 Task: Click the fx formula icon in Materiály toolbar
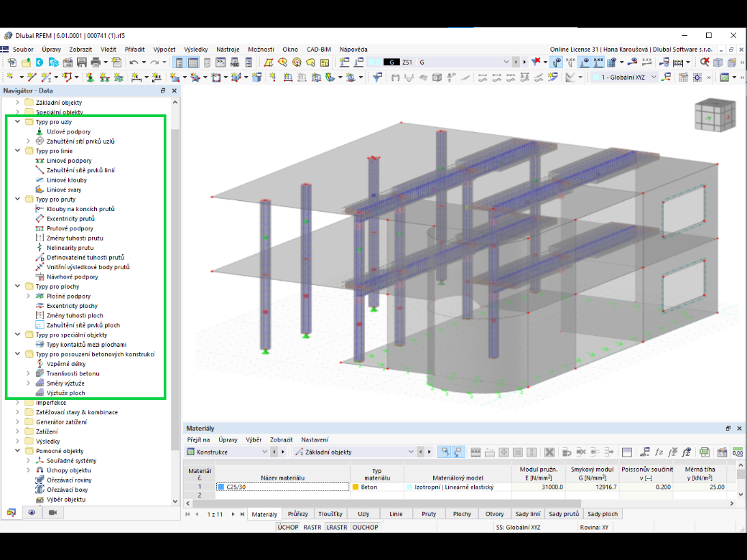[659, 452]
